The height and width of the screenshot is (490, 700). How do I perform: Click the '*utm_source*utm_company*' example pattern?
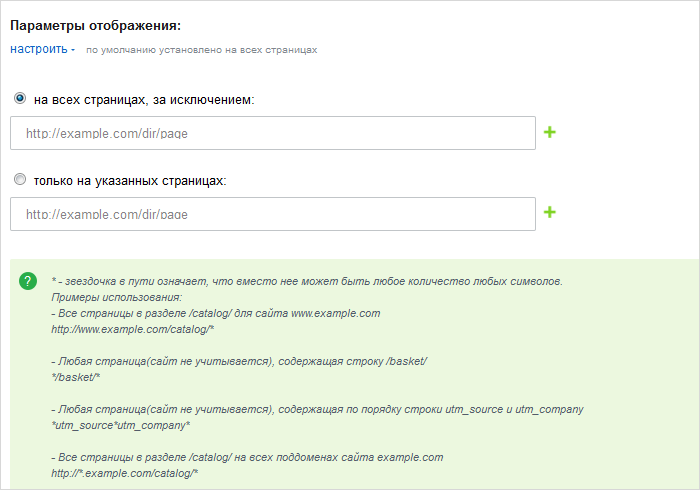point(121,425)
